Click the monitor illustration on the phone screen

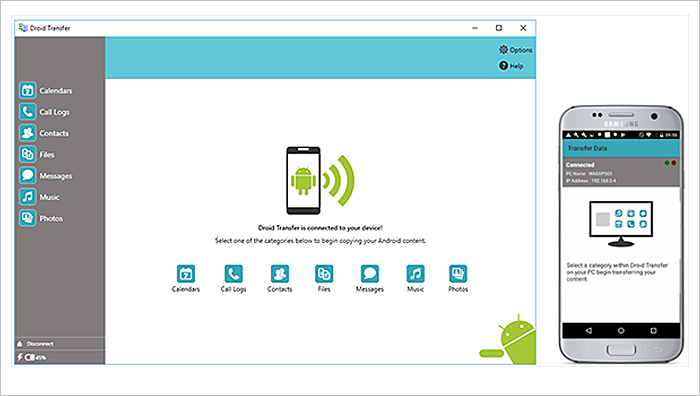(x=621, y=224)
